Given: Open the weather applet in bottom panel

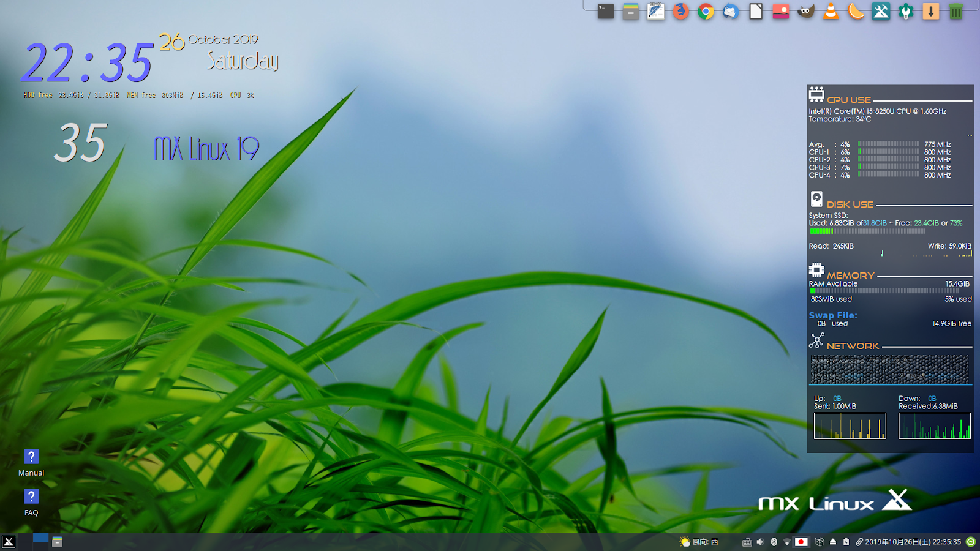Looking at the screenshot, I should click(x=685, y=542).
